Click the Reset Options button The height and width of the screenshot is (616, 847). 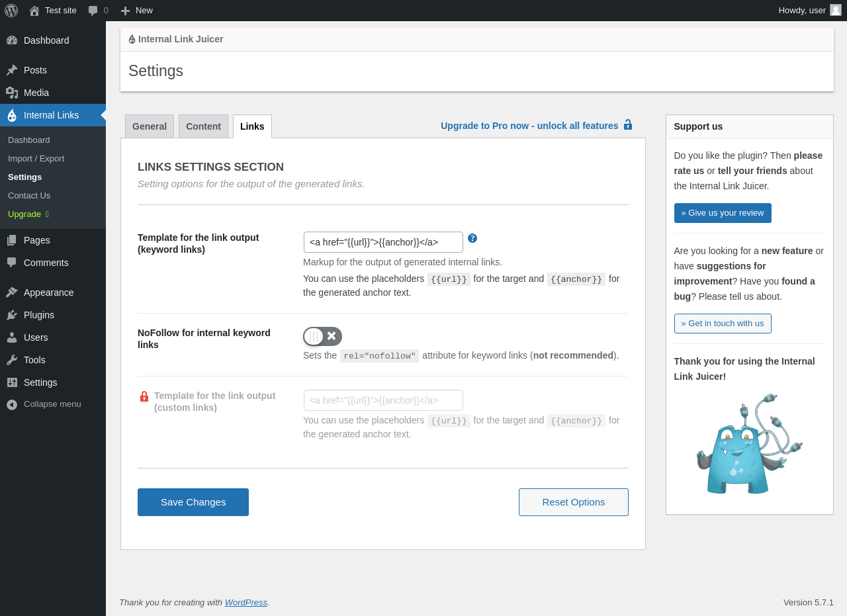(x=573, y=502)
